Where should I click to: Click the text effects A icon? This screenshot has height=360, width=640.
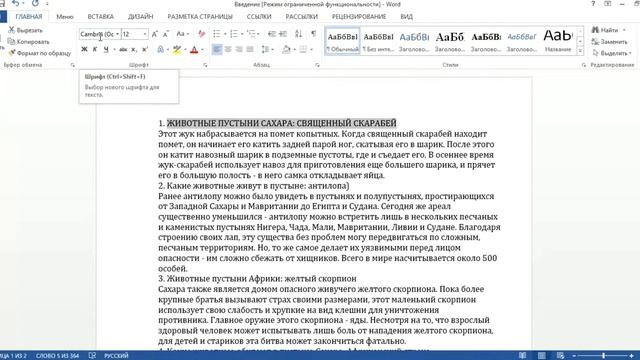pyautogui.click(x=160, y=49)
